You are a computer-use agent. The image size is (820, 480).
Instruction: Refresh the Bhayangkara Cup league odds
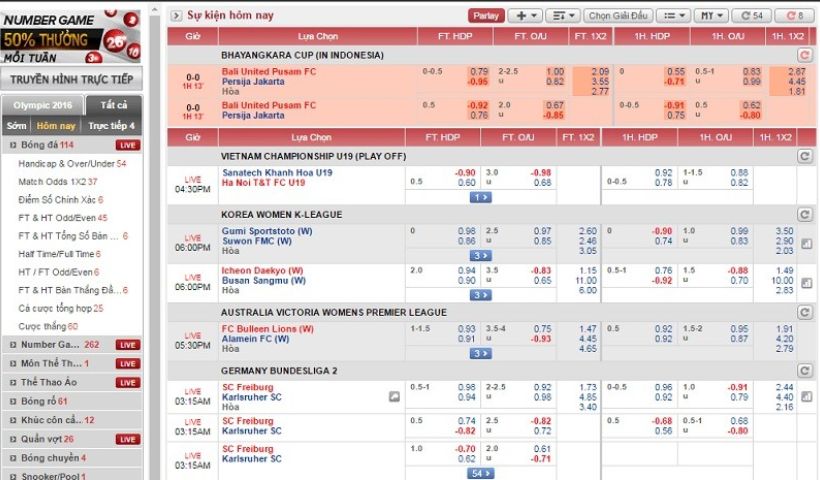tap(804, 55)
